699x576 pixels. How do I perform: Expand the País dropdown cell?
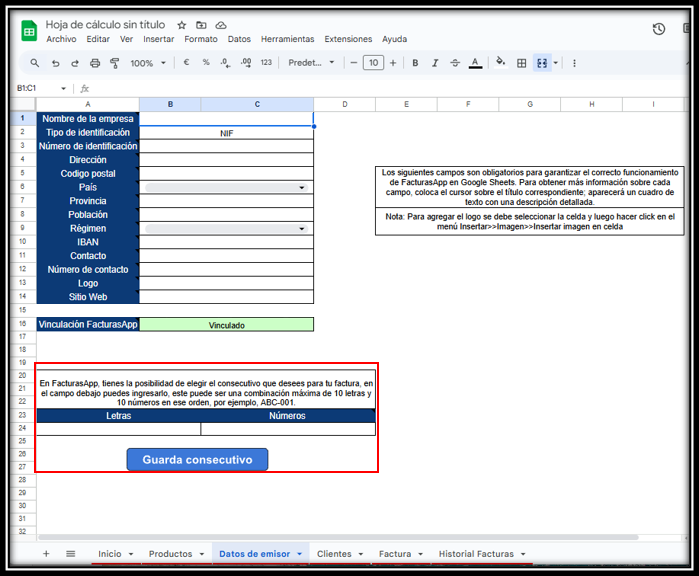[301, 187]
